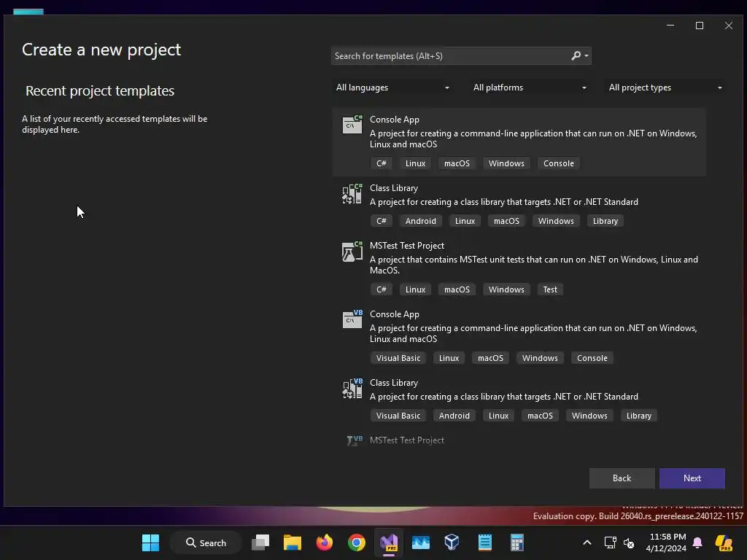Click the VB Console App template icon
The height and width of the screenshot is (560, 747).
pos(352,319)
